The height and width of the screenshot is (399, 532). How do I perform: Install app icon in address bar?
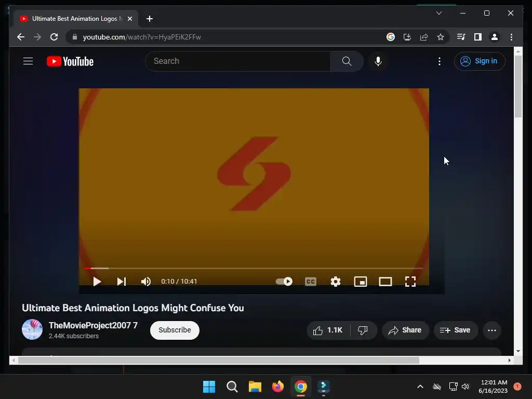[x=407, y=37]
